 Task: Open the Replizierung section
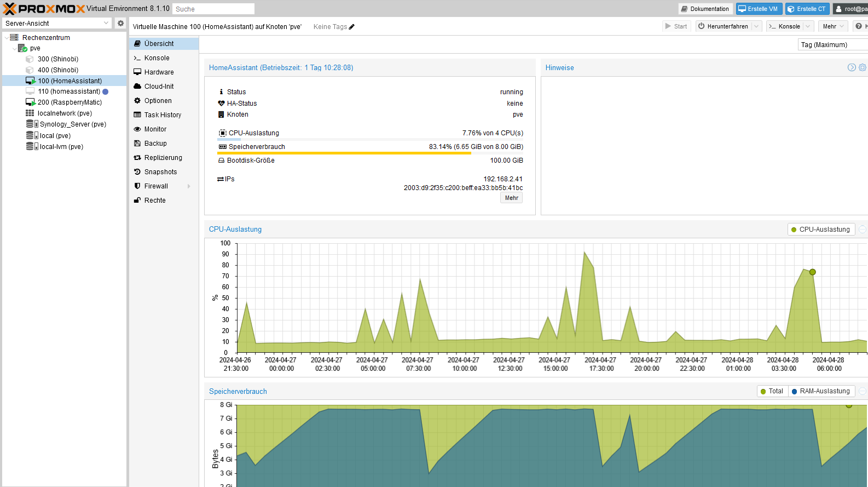point(164,158)
